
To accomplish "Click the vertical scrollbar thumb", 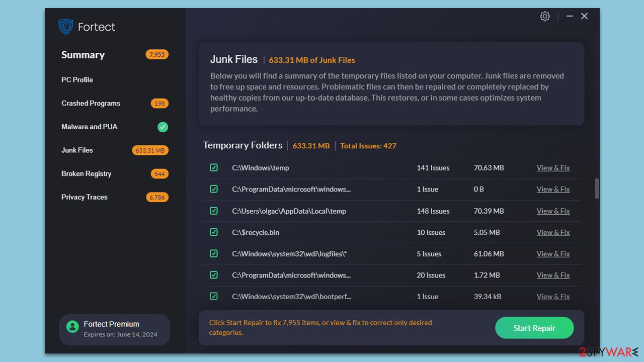I will click(x=597, y=189).
